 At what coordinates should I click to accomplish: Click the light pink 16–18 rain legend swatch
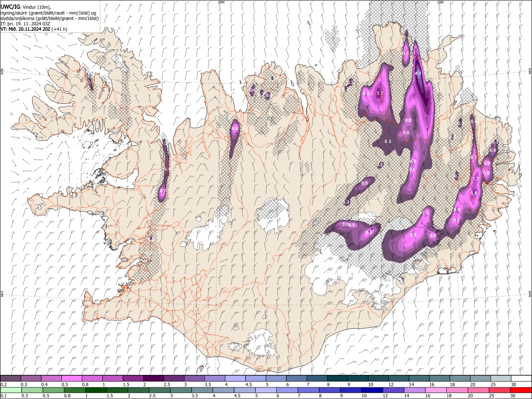tap(436, 390)
